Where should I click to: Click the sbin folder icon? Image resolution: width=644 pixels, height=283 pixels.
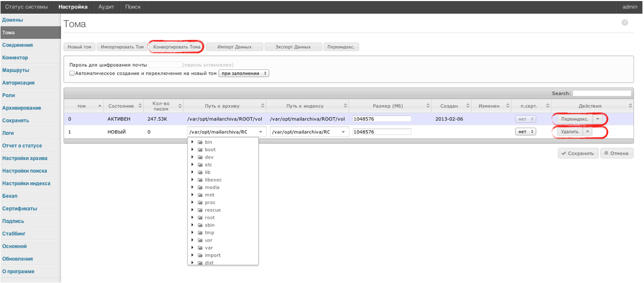coord(200,225)
